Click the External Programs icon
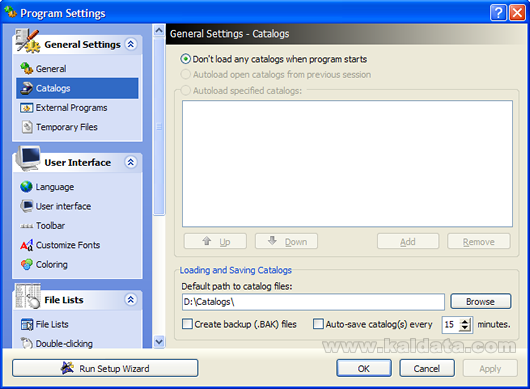The height and width of the screenshot is (389, 530). coord(26,108)
